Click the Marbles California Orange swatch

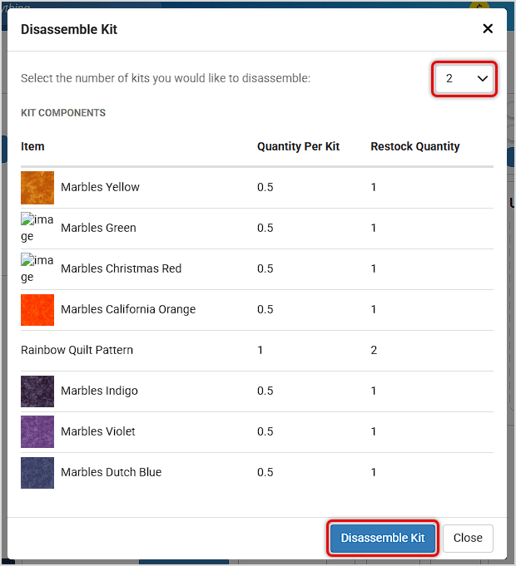[37, 310]
